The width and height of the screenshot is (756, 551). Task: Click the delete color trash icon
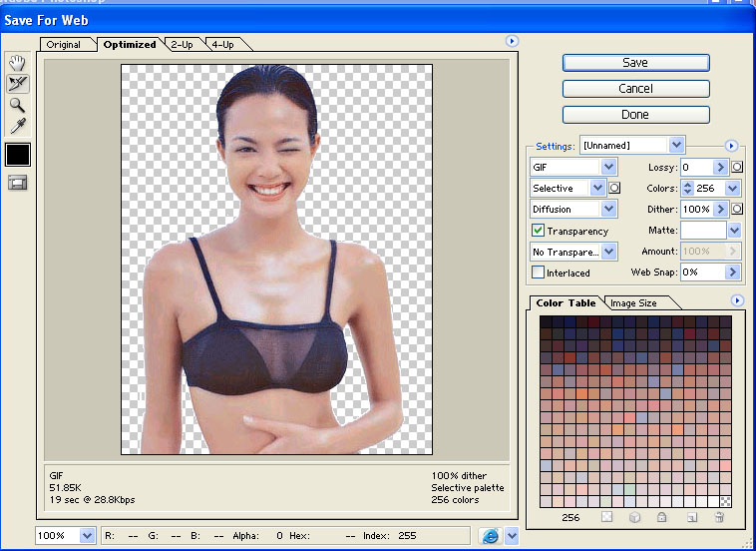(x=719, y=517)
